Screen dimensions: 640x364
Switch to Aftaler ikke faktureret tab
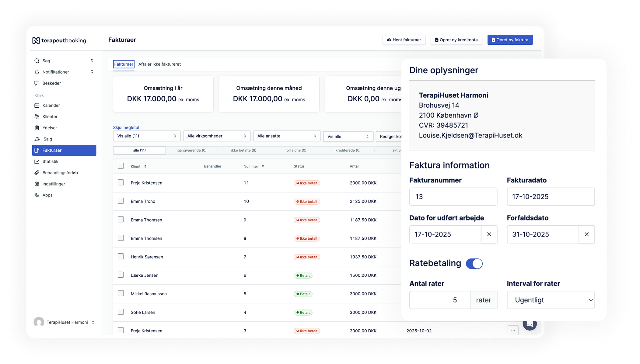coord(159,64)
